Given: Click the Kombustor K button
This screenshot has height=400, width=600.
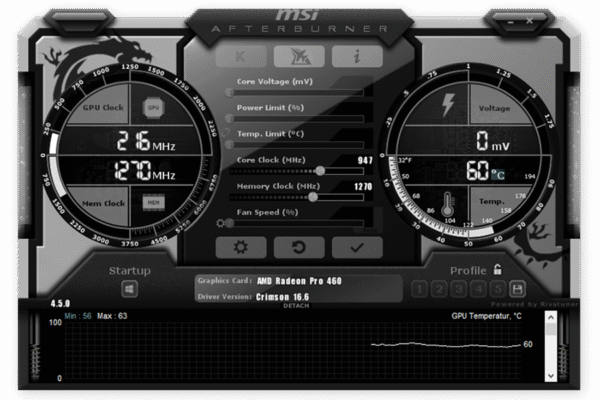Looking at the screenshot, I should point(241,57).
